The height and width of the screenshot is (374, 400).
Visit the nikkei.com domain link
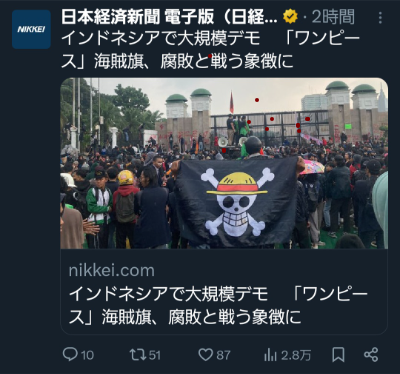(112, 270)
